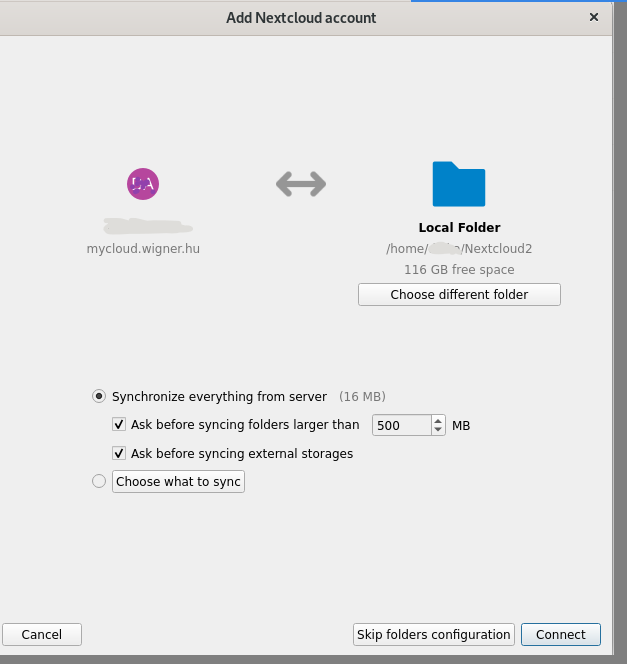This screenshot has height=664, width=627.
Task: Click the Add Nextcloud account title
Action: tap(301, 18)
